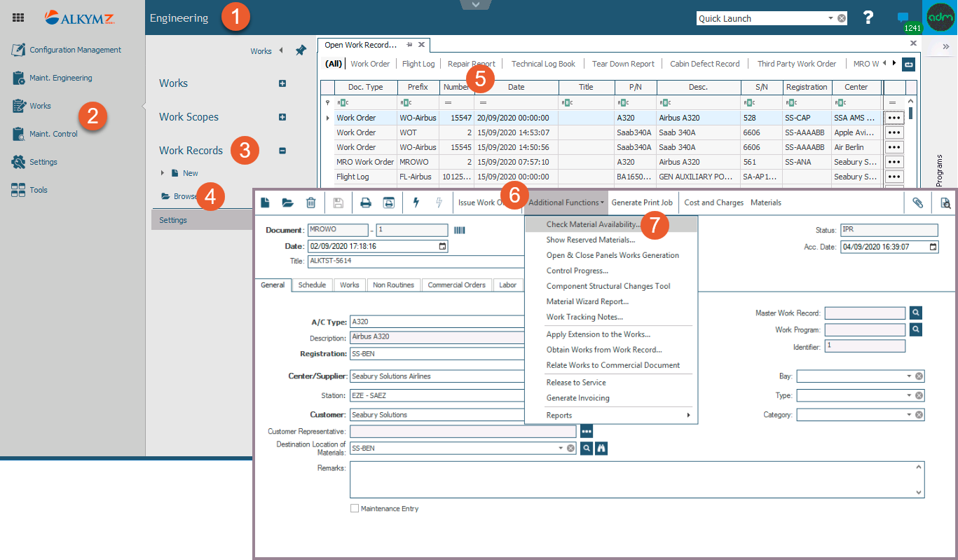Click the paperclip attachments icon
Viewport: 958px width, 560px height.
click(917, 203)
